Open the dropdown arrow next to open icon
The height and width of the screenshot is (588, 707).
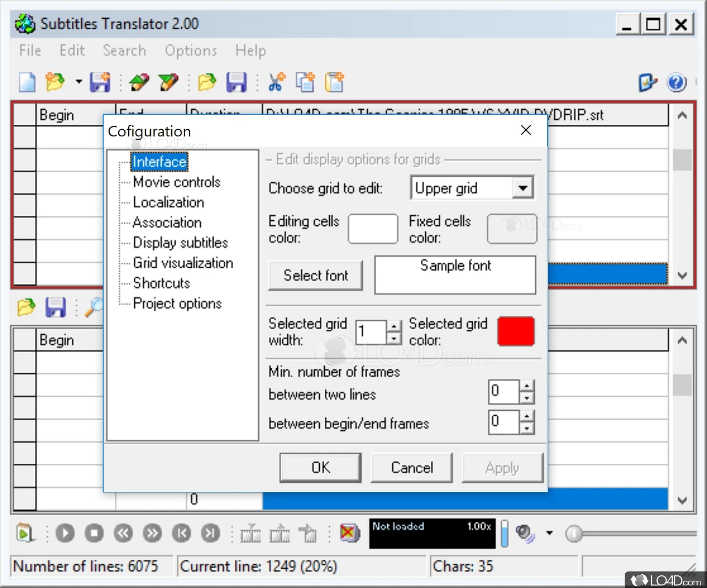[78, 82]
